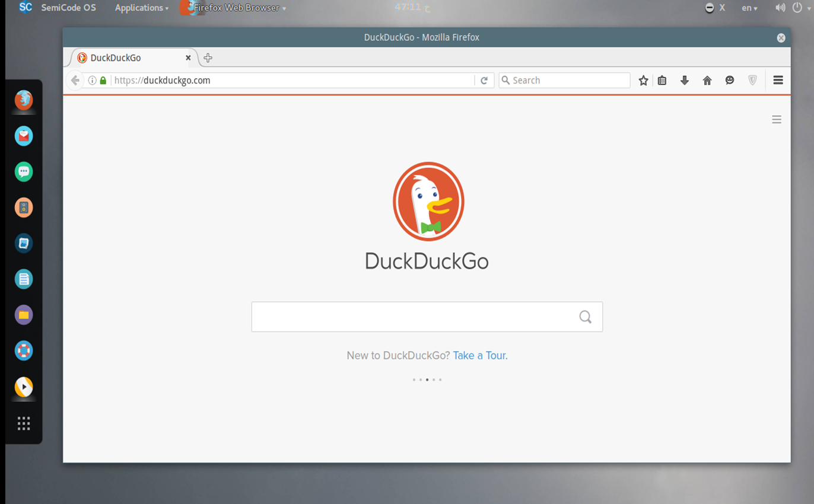Mute the system volume
The width and height of the screenshot is (814, 504).
[x=780, y=8]
